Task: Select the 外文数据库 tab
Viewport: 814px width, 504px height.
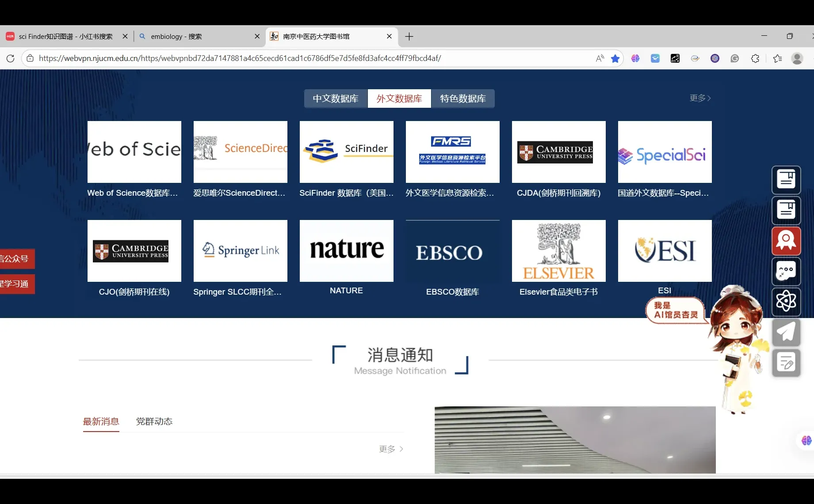Action: 399,99
